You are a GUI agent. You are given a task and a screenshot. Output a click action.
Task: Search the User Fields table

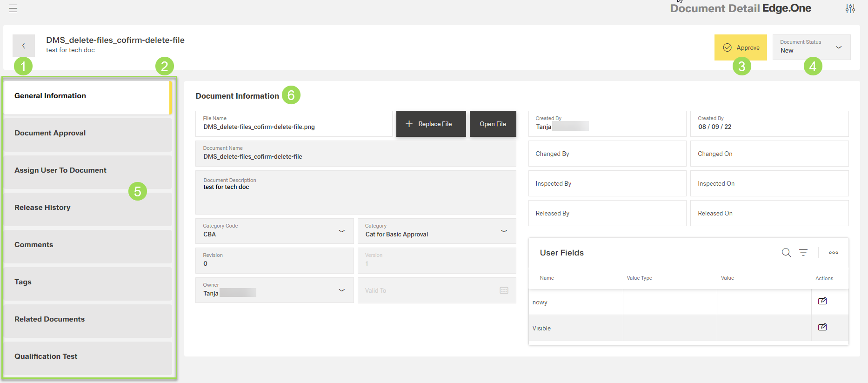tap(786, 253)
